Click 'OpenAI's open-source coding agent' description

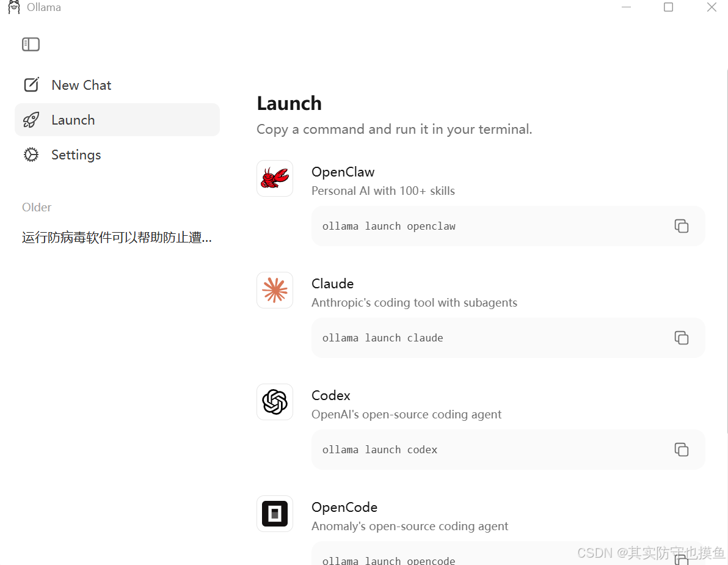coord(406,415)
